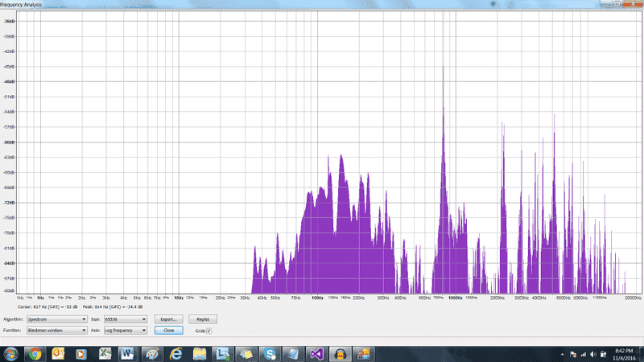
Task: Click the Windows Start button
Action: point(11,352)
